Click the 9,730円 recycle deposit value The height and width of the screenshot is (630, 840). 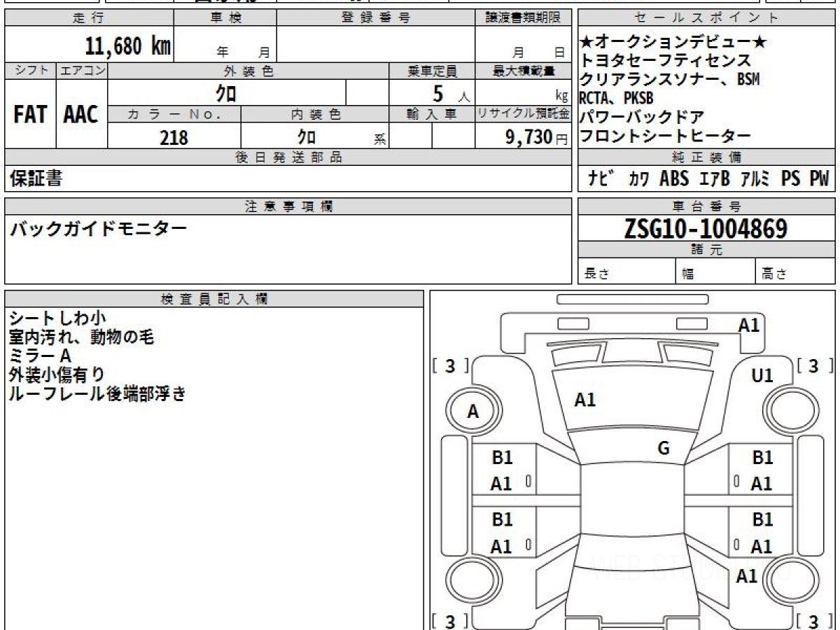(x=536, y=137)
